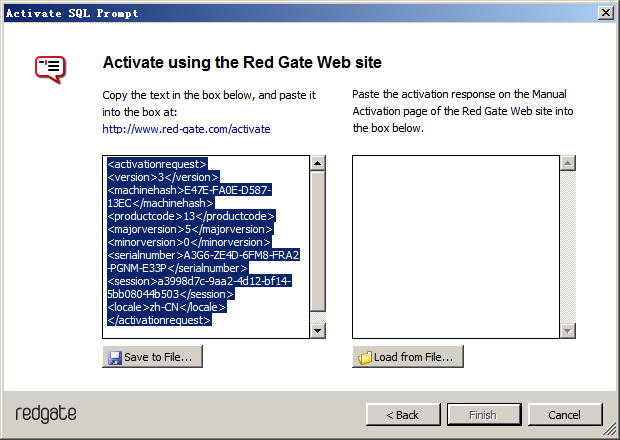The width and height of the screenshot is (620, 440).
Task: Click inside the empty activation response box
Action: tap(456, 247)
